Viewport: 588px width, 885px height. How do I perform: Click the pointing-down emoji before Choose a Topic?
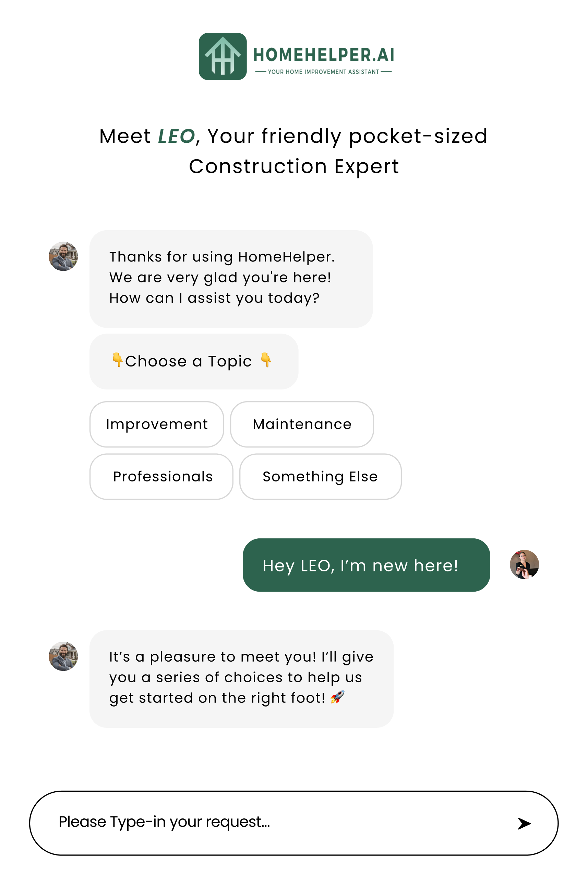117,360
